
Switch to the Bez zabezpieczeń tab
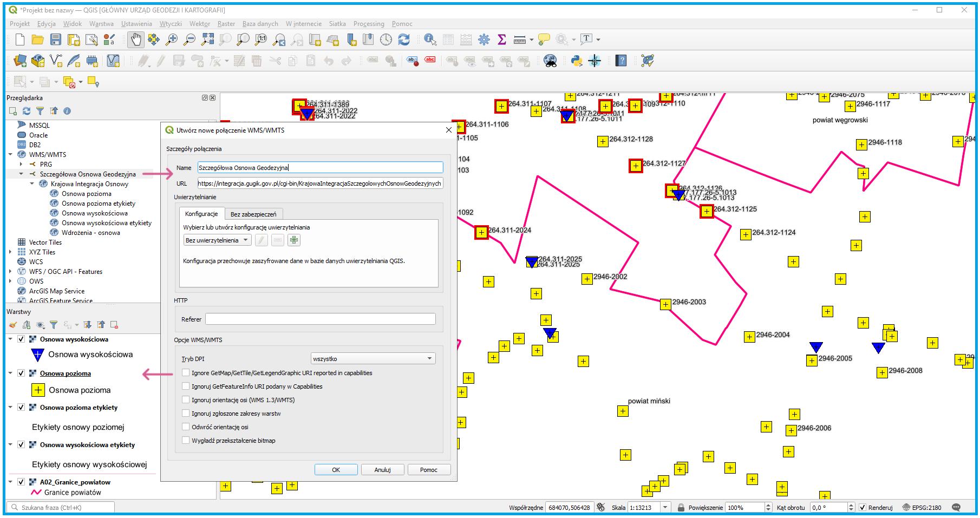pyautogui.click(x=253, y=214)
